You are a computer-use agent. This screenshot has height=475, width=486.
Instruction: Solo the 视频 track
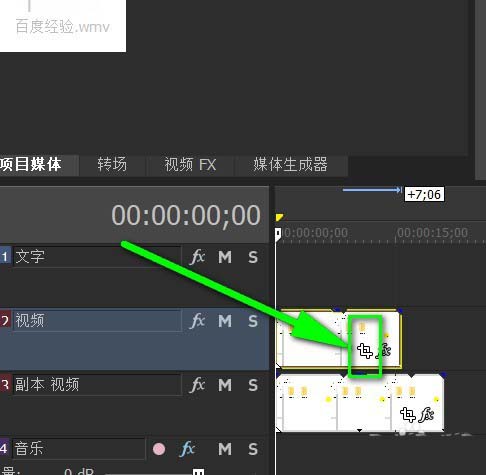point(253,321)
